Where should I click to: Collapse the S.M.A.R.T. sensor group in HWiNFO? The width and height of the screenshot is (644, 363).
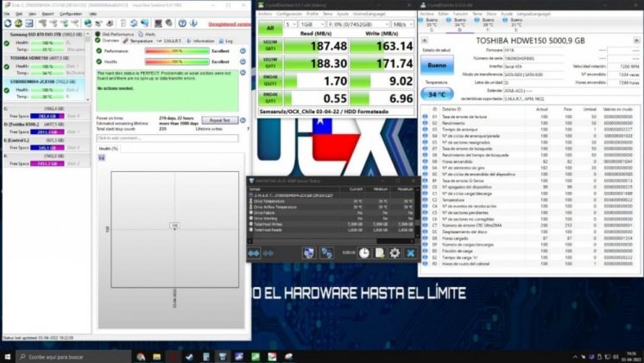(251, 195)
